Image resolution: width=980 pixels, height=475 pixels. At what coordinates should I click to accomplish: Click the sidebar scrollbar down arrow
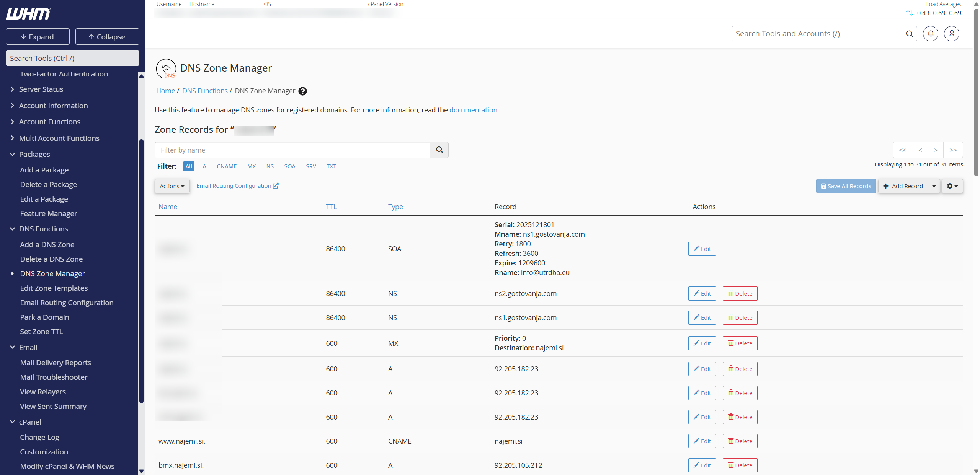click(x=141, y=471)
